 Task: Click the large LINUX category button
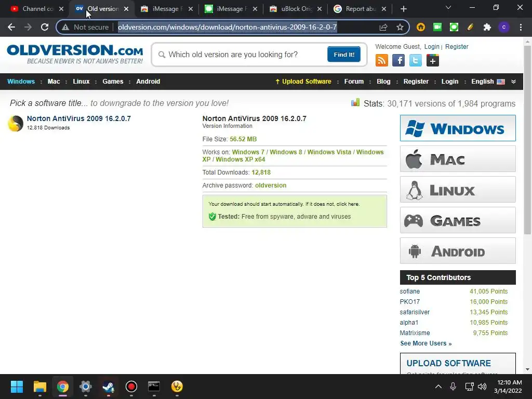(458, 189)
